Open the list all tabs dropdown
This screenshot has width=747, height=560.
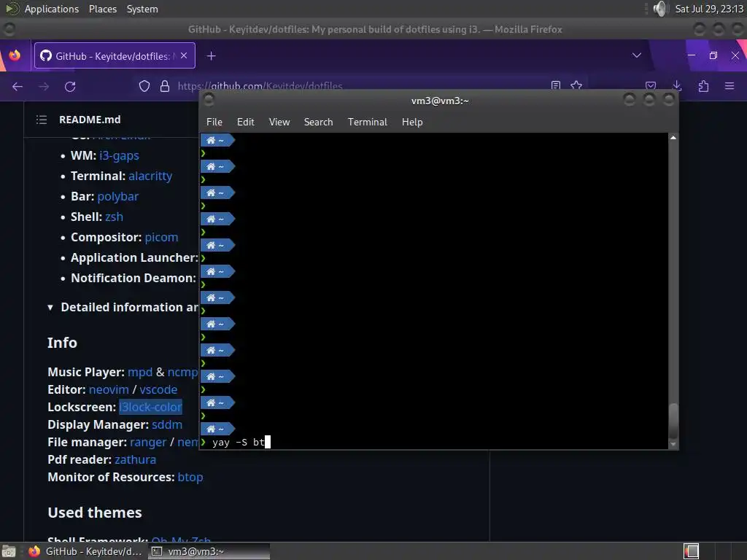pyautogui.click(x=636, y=55)
